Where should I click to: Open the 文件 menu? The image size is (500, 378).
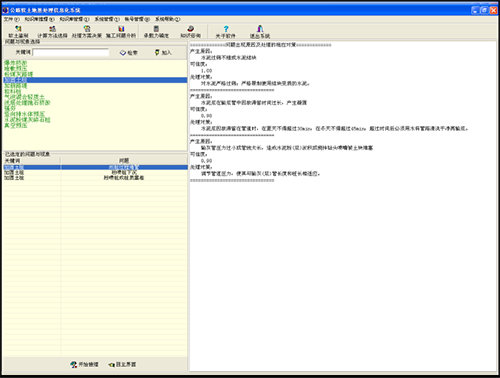click(x=12, y=19)
